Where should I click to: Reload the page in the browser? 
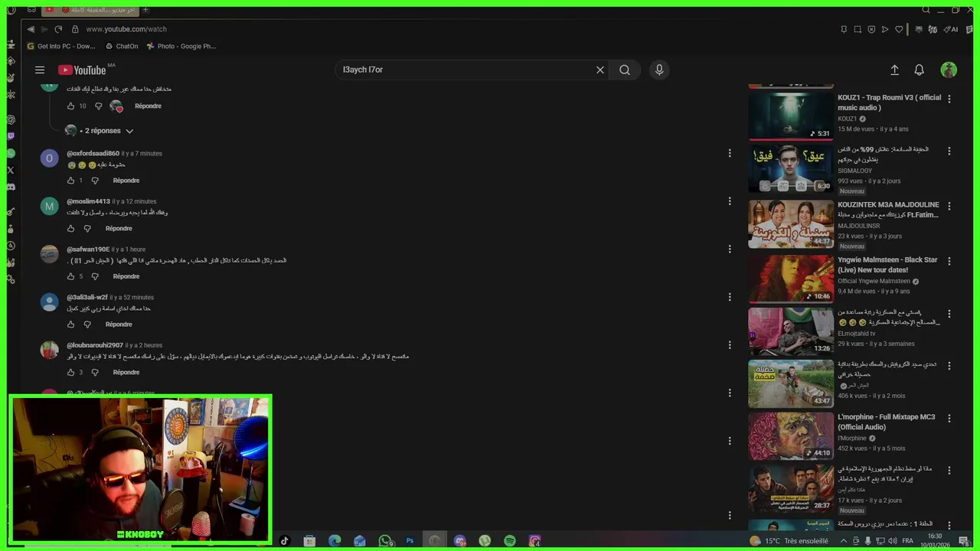(x=58, y=29)
